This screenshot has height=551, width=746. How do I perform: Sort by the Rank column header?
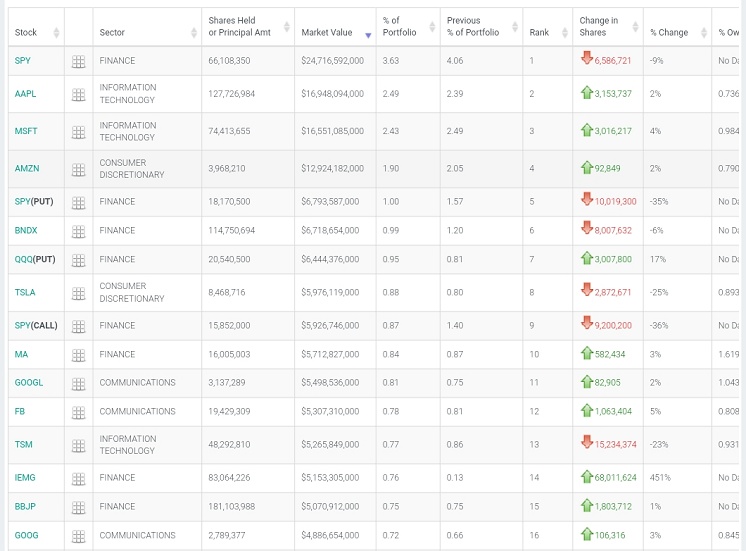click(x=545, y=33)
